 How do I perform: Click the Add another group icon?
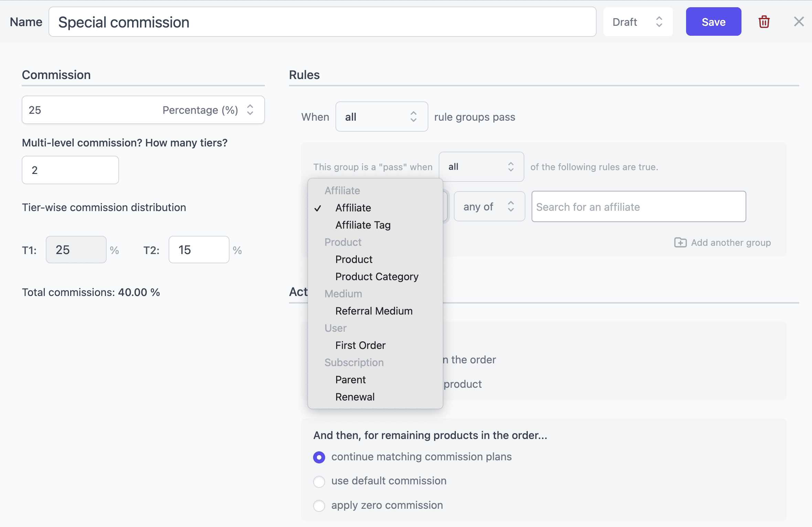point(680,242)
